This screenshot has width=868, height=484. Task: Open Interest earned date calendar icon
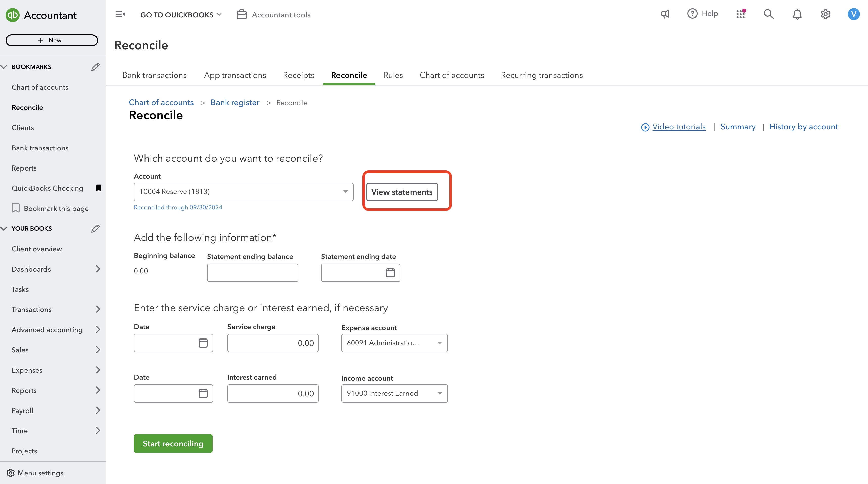click(x=203, y=393)
